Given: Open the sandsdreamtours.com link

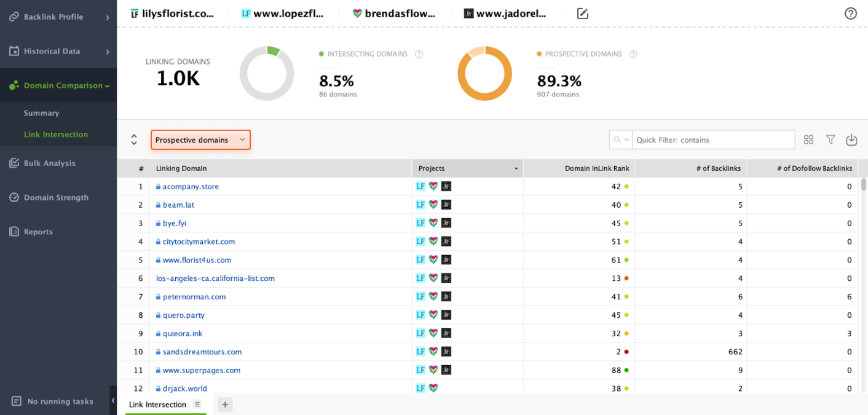Looking at the screenshot, I should pos(202,352).
